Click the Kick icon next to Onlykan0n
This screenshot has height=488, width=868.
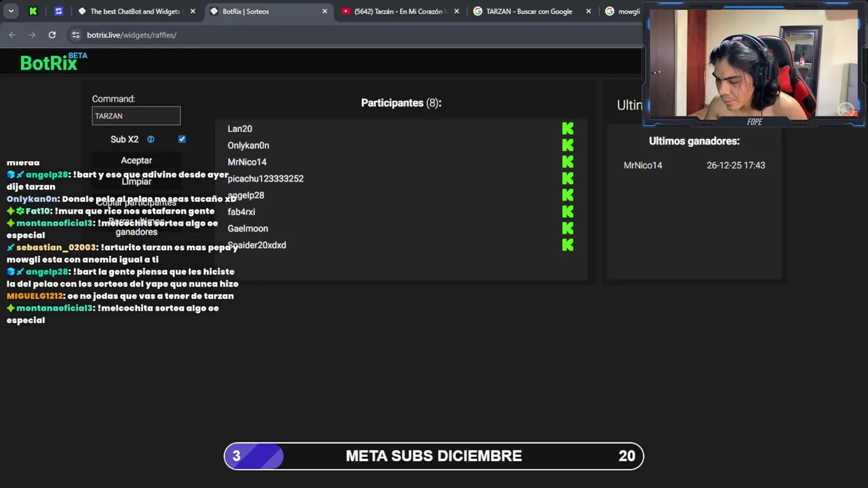pos(568,145)
